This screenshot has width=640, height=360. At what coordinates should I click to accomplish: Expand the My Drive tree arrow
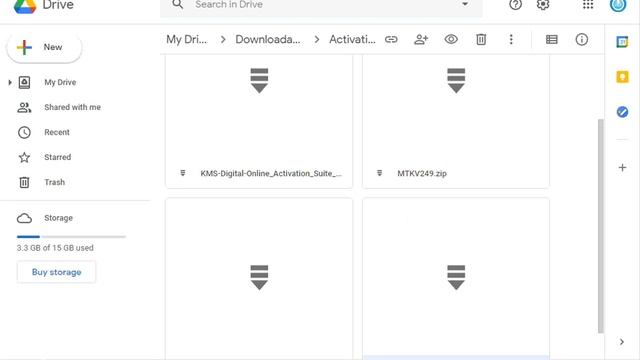10,82
